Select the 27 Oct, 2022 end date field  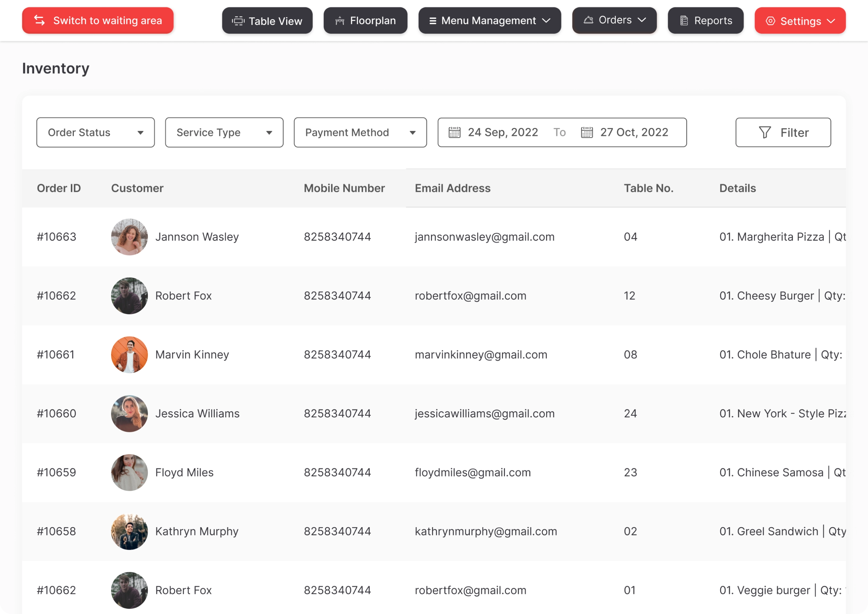point(634,132)
